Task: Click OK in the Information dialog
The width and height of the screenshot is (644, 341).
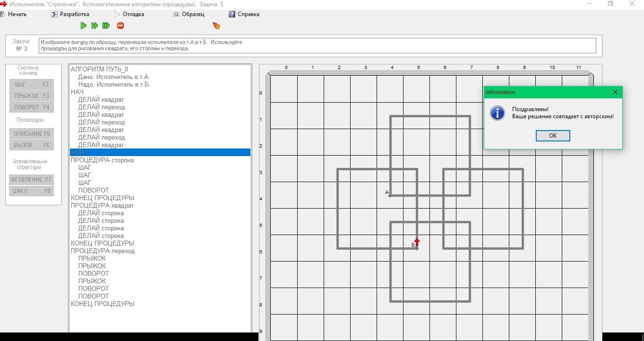Action: click(x=553, y=136)
